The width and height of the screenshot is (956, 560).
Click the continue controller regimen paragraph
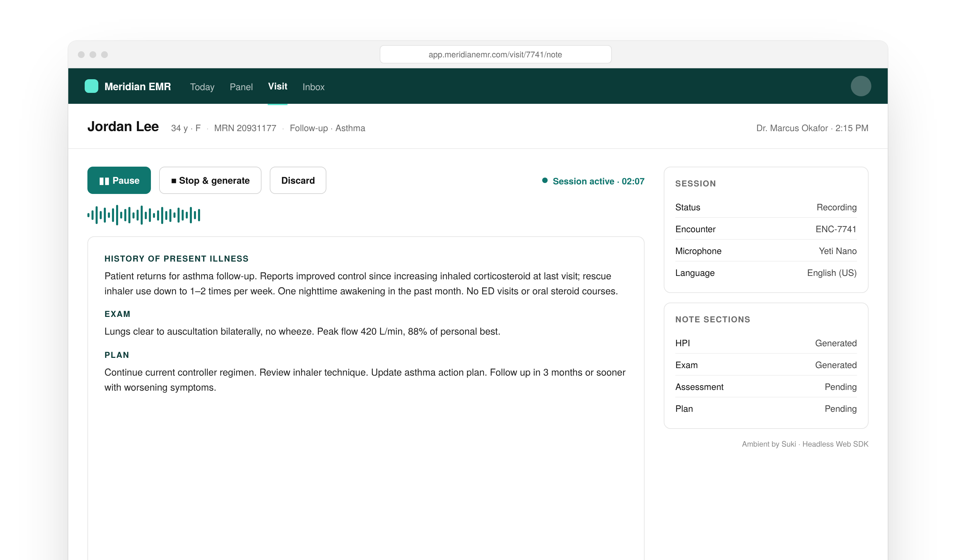pyautogui.click(x=365, y=380)
